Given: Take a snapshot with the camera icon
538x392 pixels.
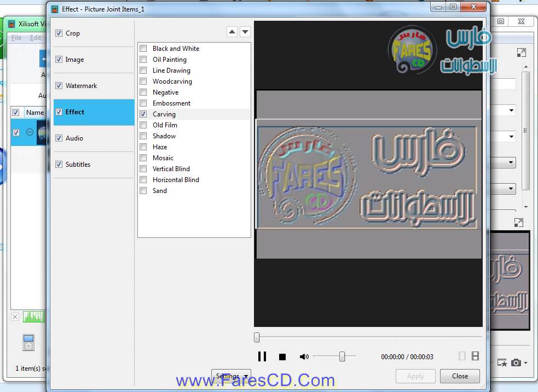Looking at the screenshot, I should pyautogui.click(x=516, y=362).
